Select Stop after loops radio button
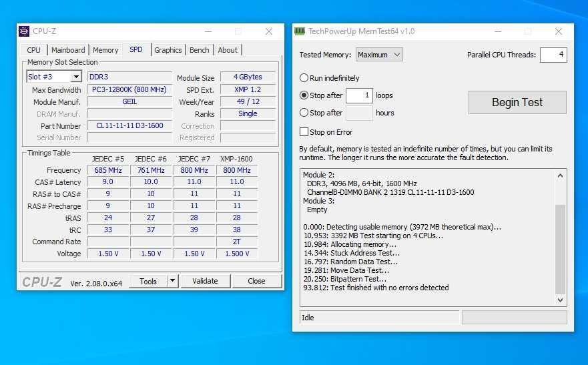588x365 pixels. coord(304,95)
